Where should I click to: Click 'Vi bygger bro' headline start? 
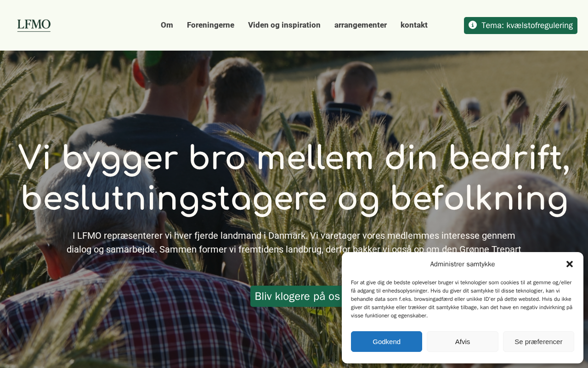point(126,158)
